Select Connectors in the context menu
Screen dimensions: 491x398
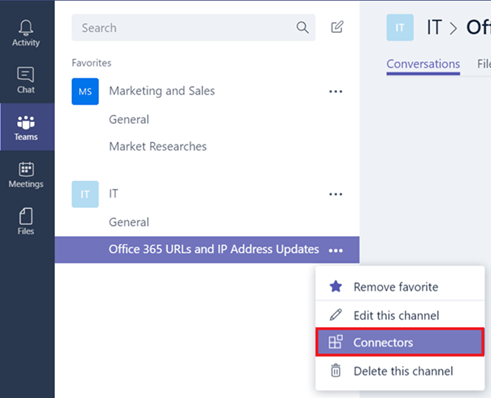pos(400,342)
